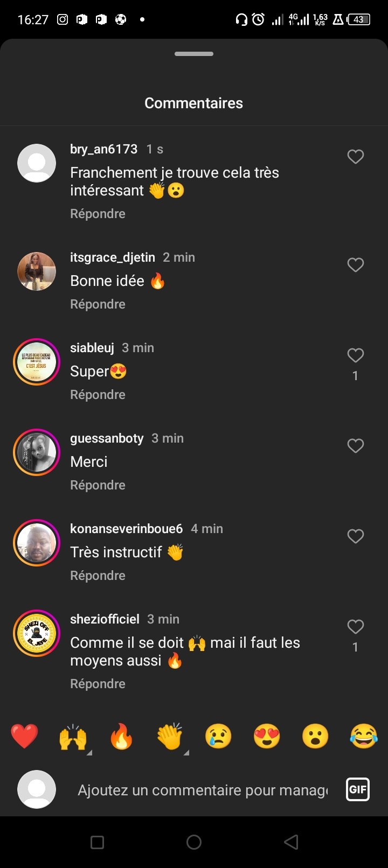The height and width of the screenshot is (868, 388).
Task: Add the crying face emoji reaction
Action: pyautogui.click(x=218, y=736)
